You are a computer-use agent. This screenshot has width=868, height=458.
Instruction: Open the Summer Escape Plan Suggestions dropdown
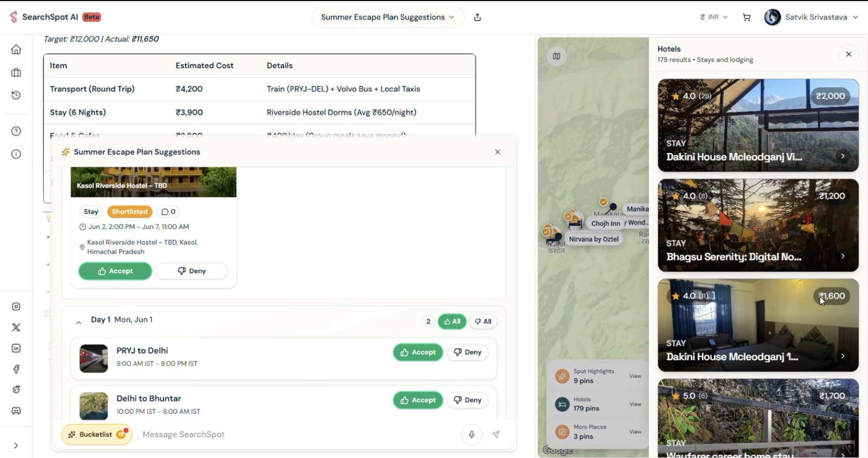pos(388,17)
